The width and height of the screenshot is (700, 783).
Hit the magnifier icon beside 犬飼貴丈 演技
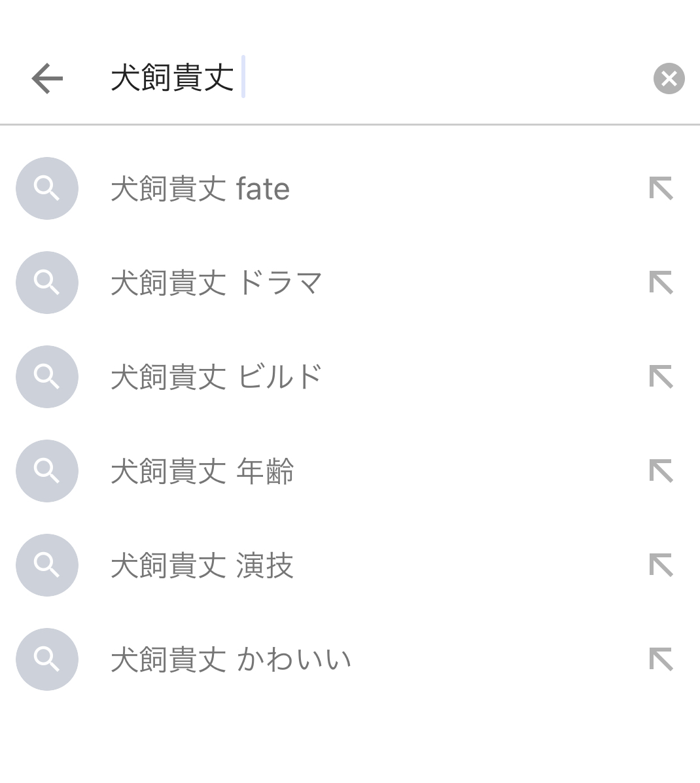[x=47, y=565]
